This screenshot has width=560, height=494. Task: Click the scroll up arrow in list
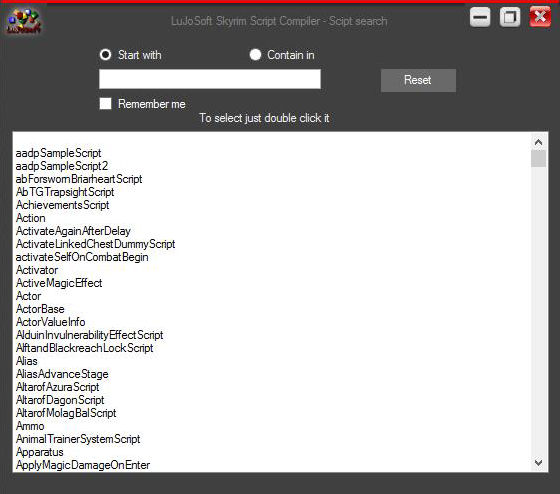(539, 143)
